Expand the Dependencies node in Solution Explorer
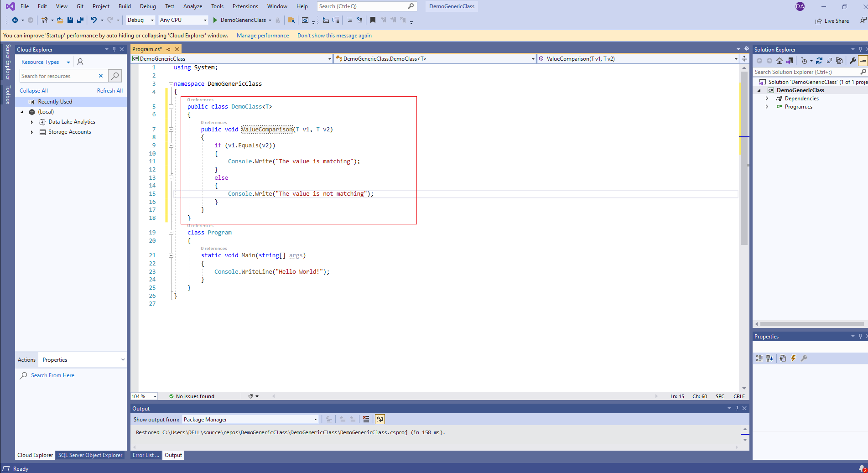868x473 pixels. point(767,98)
